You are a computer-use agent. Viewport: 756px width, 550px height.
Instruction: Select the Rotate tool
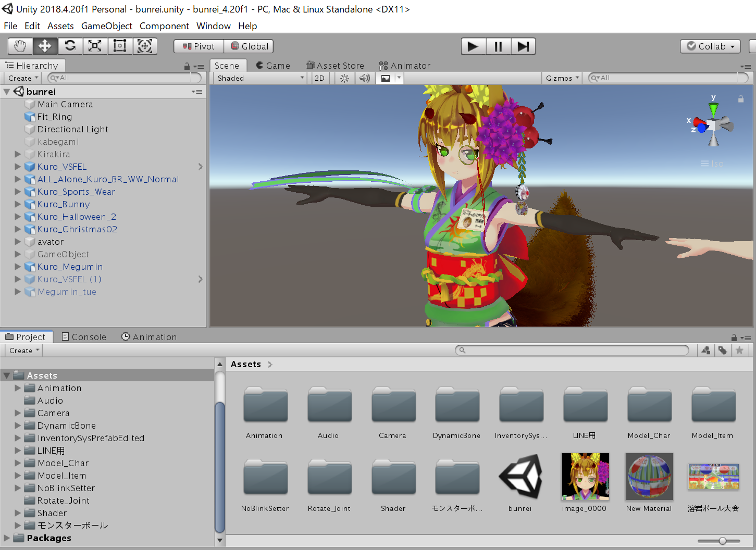[70, 46]
